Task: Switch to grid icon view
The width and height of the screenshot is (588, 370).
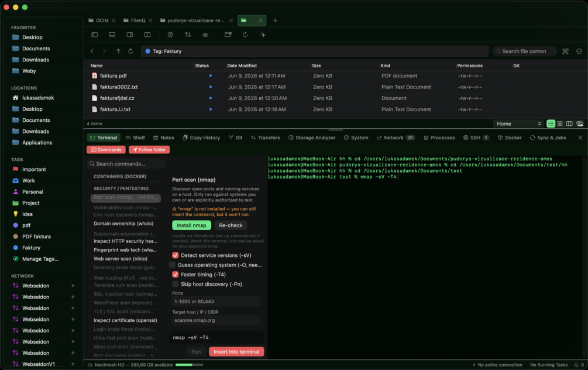Action: (x=560, y=124)
